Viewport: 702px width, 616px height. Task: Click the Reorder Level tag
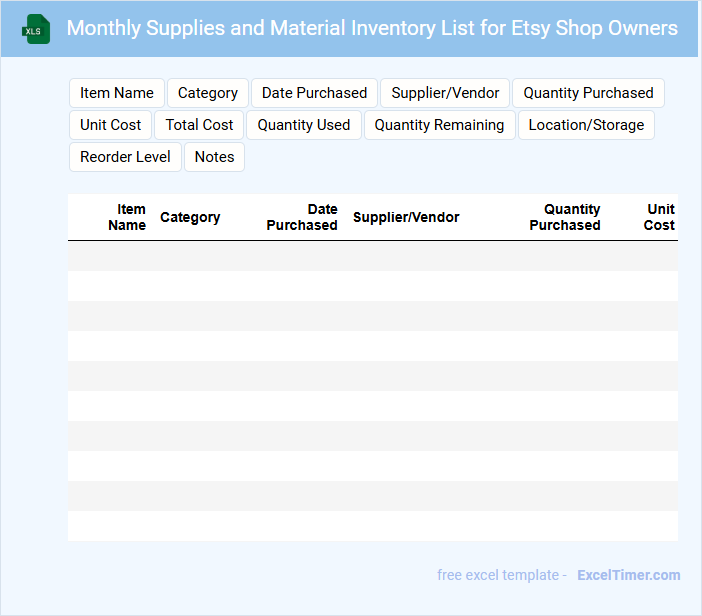coord(125,157)
